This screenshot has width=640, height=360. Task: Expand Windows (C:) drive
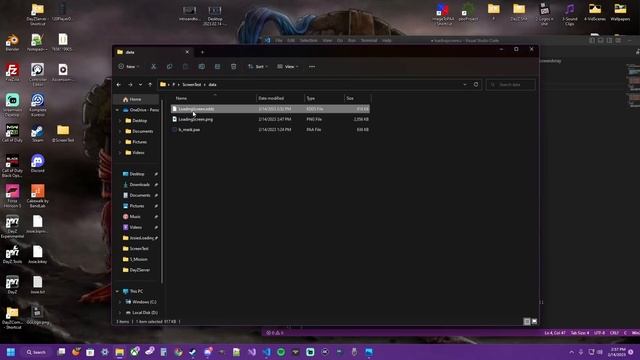120,302
